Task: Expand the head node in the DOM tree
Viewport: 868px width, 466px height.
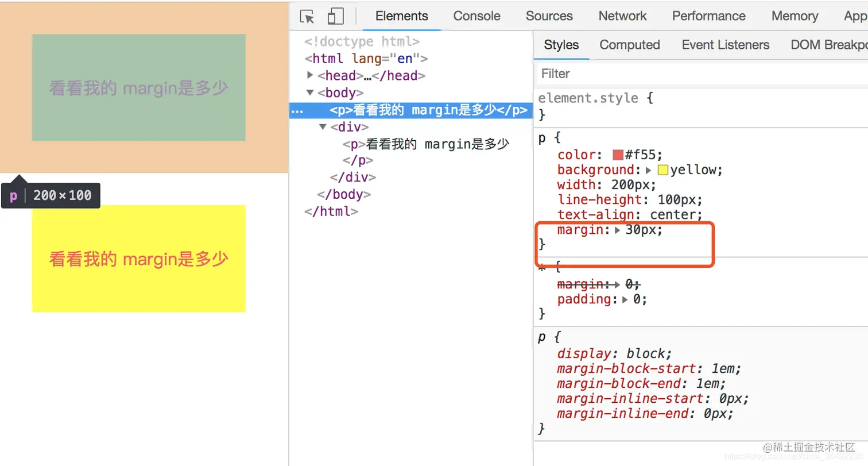Action: 310,75
